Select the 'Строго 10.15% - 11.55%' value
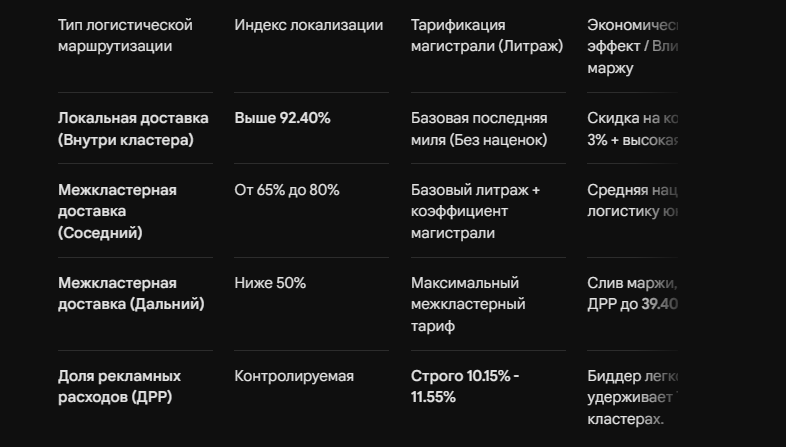 [x=465, y=386]
